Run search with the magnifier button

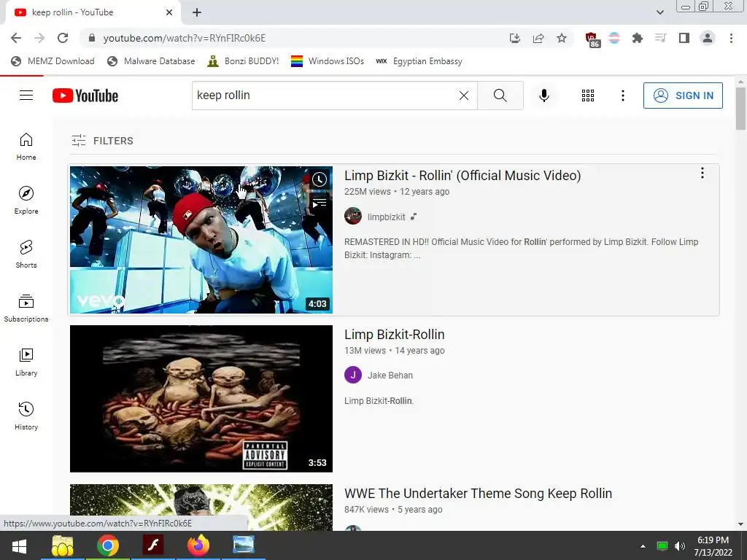500,96
